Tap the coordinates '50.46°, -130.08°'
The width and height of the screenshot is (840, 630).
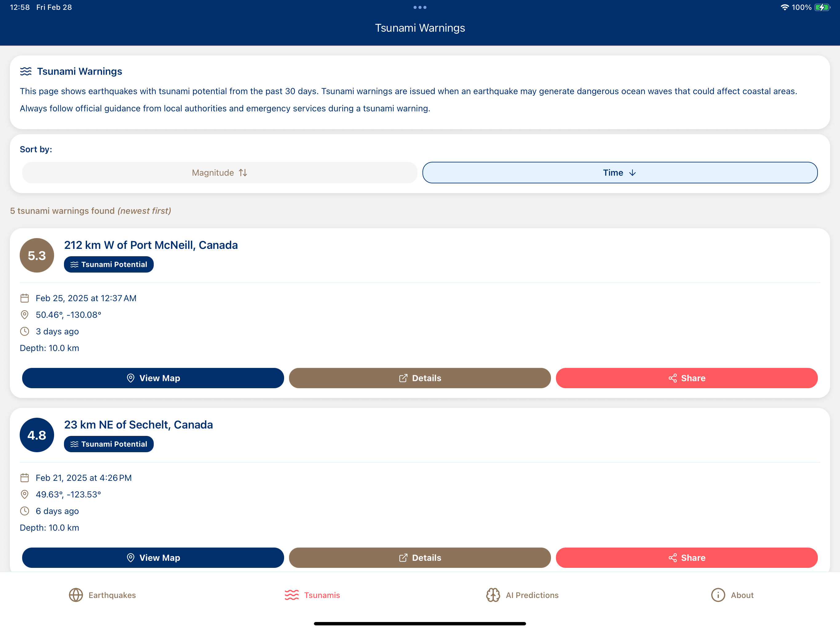pyautogui.click(x=68, y=315)
